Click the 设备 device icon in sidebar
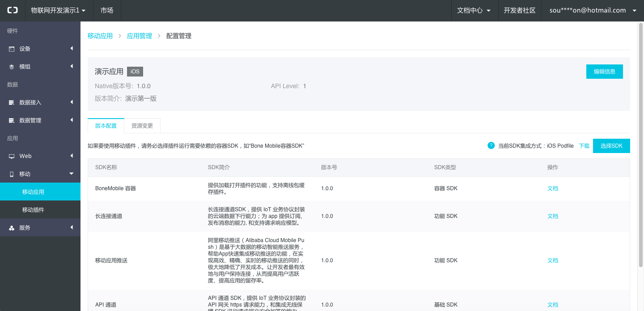 click(x=12, y=49)
